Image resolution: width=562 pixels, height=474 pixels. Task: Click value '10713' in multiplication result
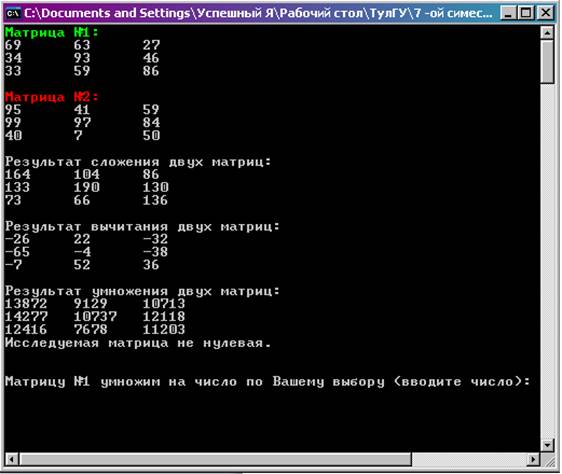pyautogui.click(x=164, y=304)
